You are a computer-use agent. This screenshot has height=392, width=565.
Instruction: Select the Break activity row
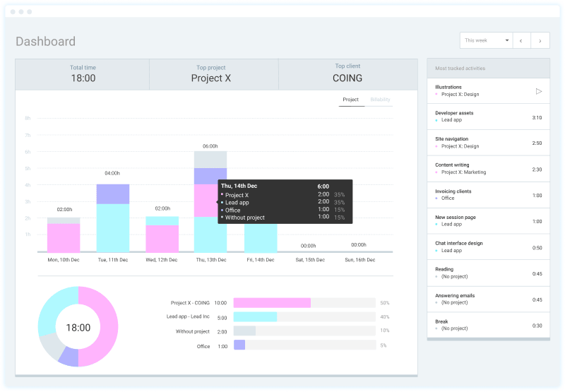click(x=488, y=325)
